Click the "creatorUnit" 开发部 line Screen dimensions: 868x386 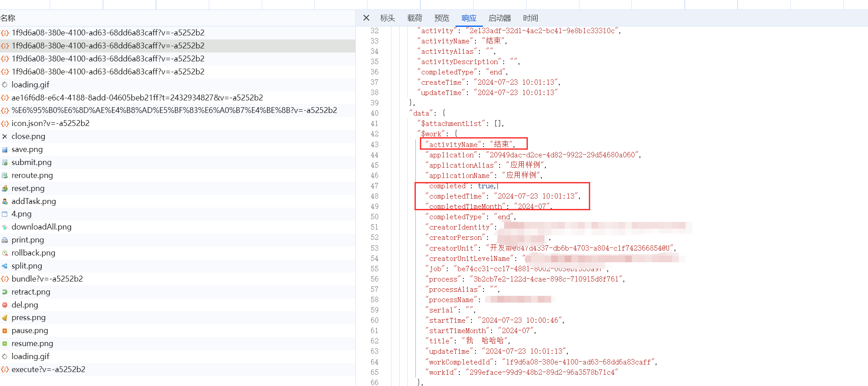[x=551, y=248]
